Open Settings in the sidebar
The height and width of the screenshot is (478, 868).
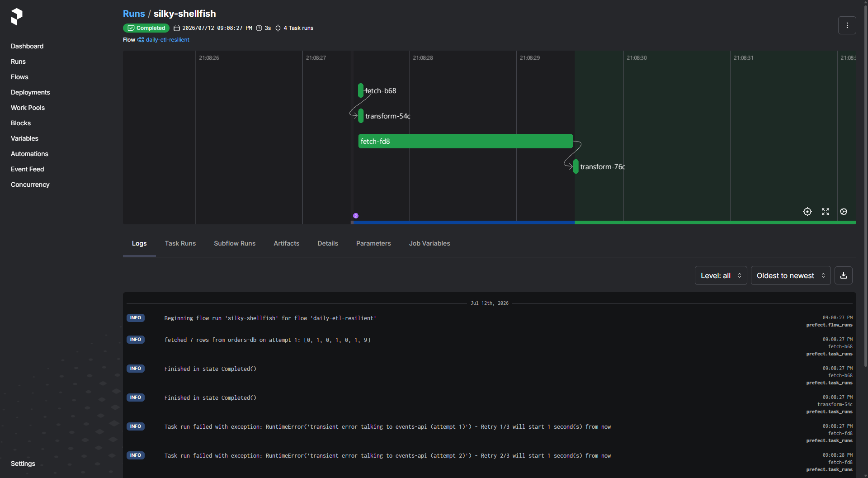pyautogui.click(x=23, y=464)
